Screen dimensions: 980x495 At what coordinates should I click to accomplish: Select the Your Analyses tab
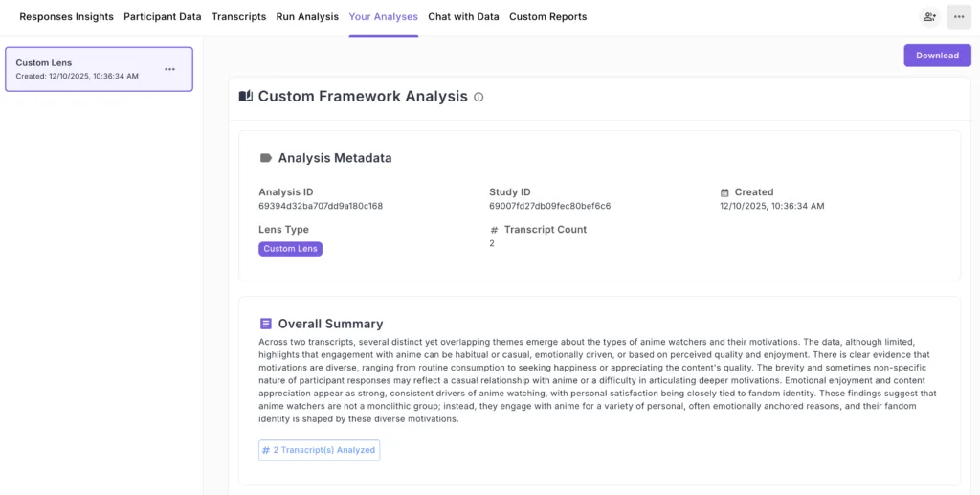click(x=383, y=17)
